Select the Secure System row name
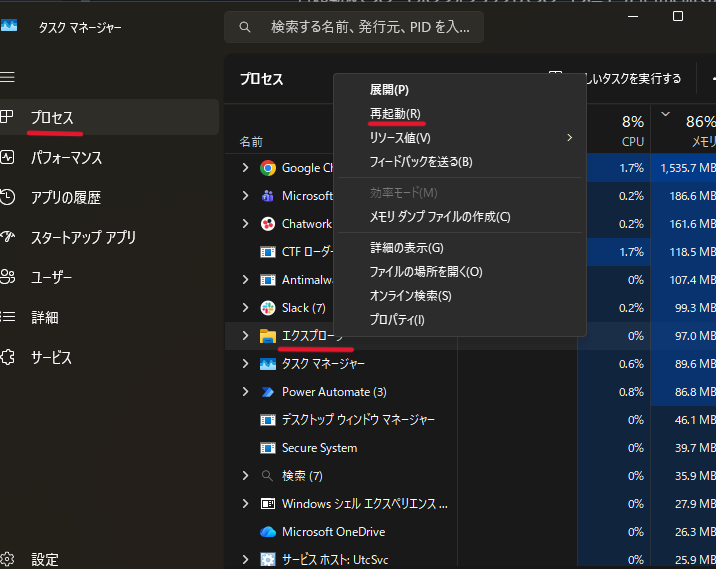 pos(319,448)
